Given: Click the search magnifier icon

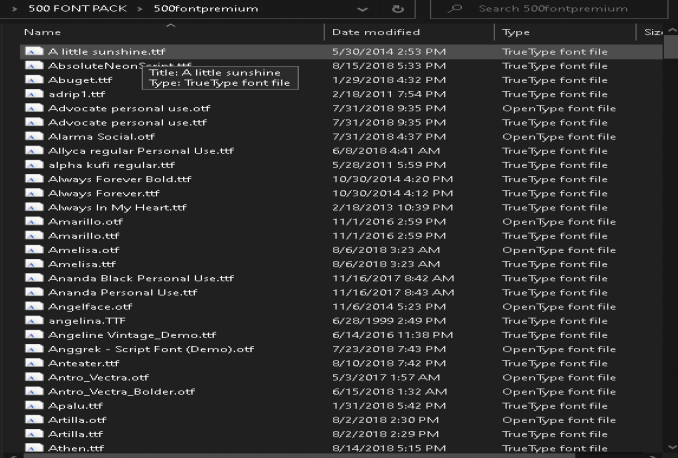Looking at the screenshot, I should pos(458,9).
